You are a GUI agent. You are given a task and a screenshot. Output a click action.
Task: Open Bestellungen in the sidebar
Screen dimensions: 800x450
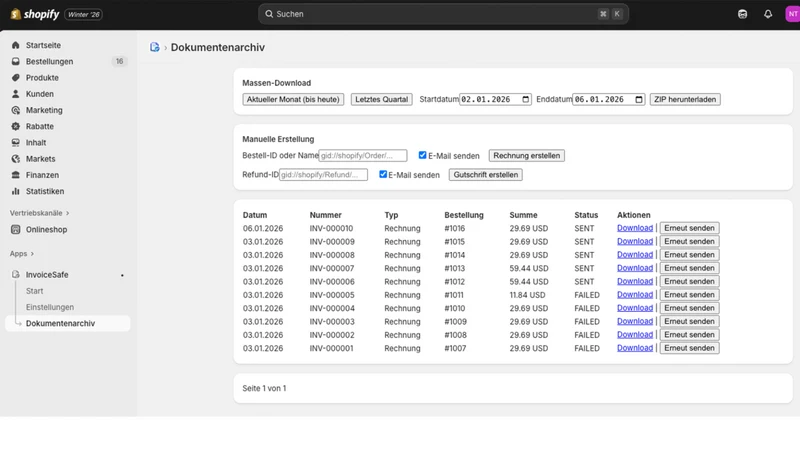click(x=49, y=61)
